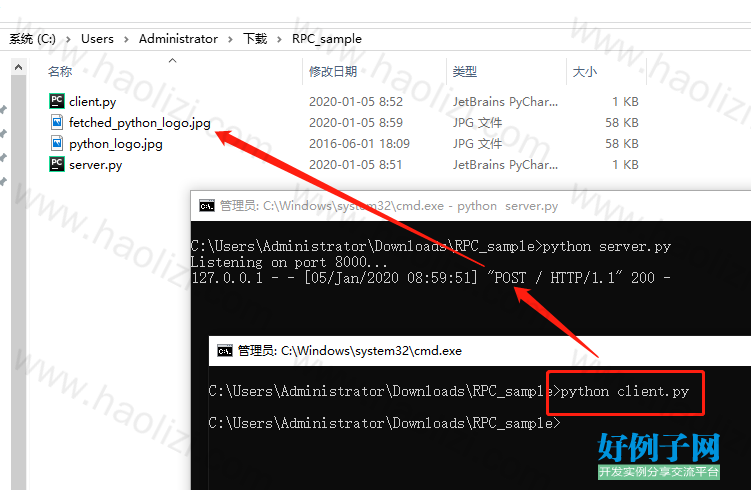Expand the chevron after Administrator breadcrumb

[230, 39]
